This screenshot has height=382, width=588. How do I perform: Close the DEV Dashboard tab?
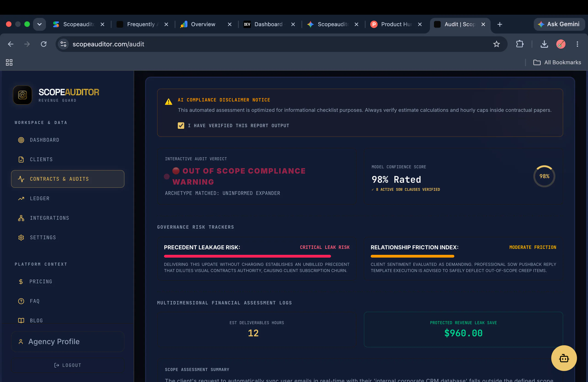click(293, 24)
